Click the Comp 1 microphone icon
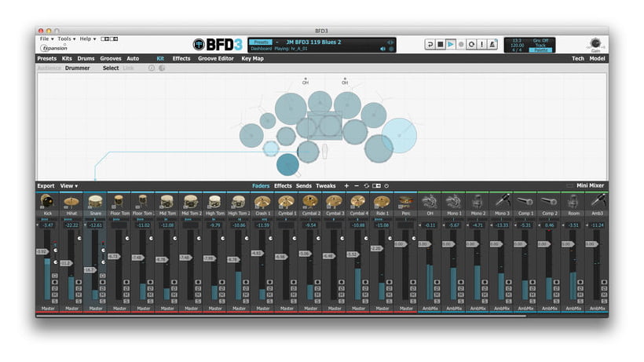 [525, 202]
